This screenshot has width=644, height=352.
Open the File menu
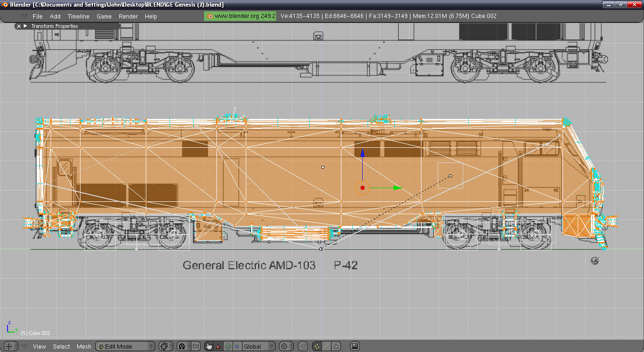coord(37,16)
